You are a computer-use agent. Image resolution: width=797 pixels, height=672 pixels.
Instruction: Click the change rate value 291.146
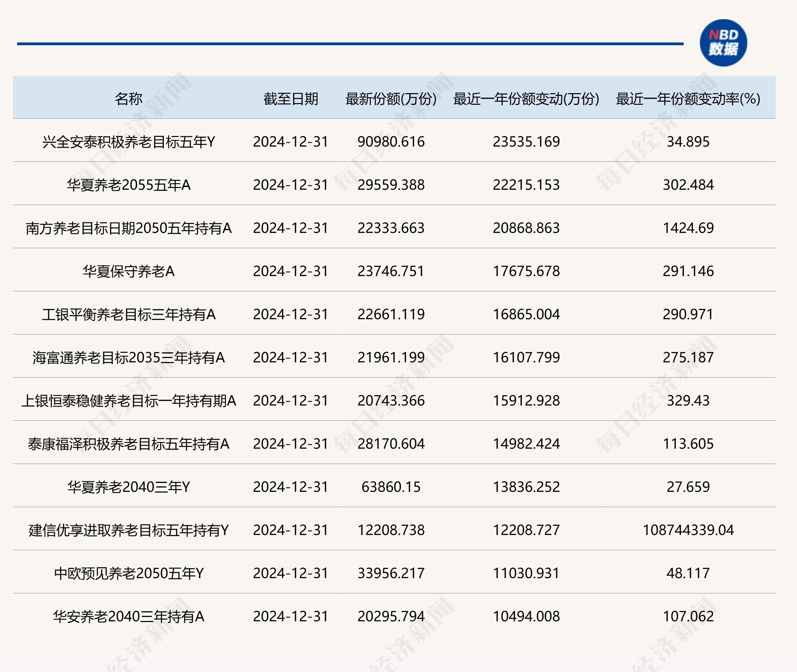(688, 271)
